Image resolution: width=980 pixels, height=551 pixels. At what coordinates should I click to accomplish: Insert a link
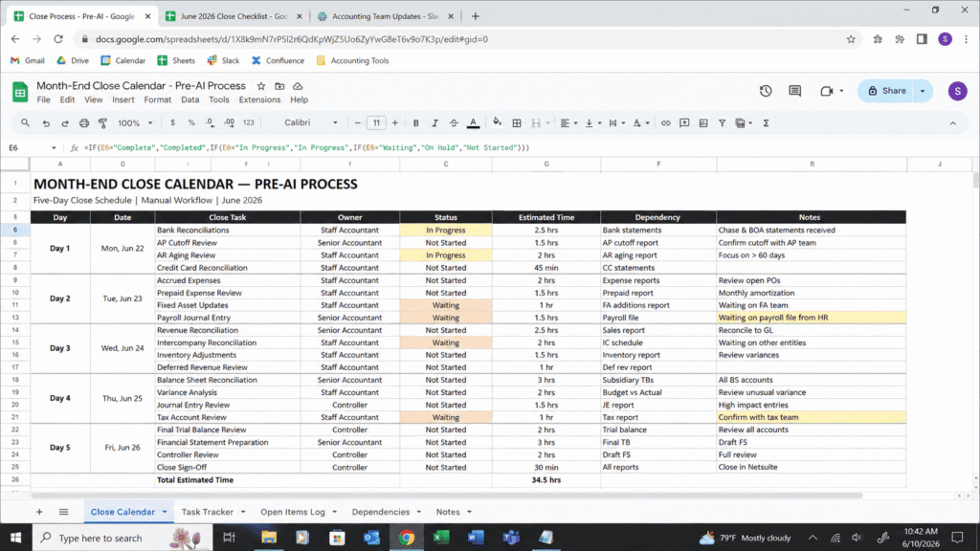(x=666, y=123)
